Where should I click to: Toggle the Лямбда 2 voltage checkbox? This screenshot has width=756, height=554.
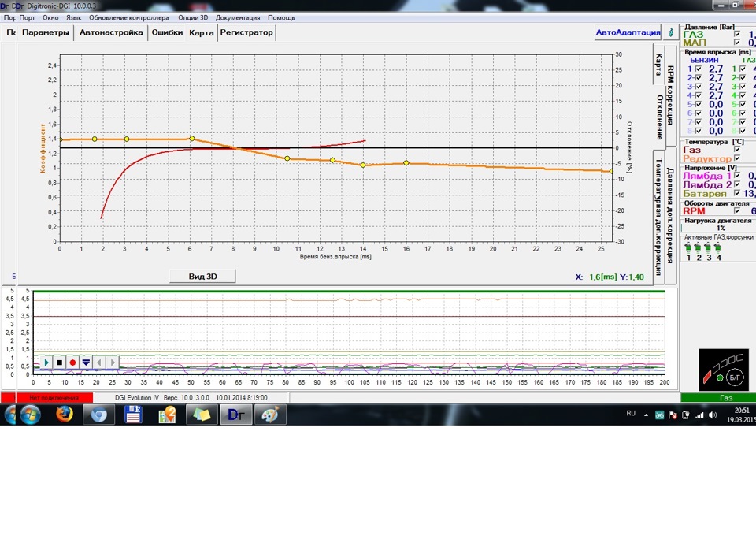[737, 184]
